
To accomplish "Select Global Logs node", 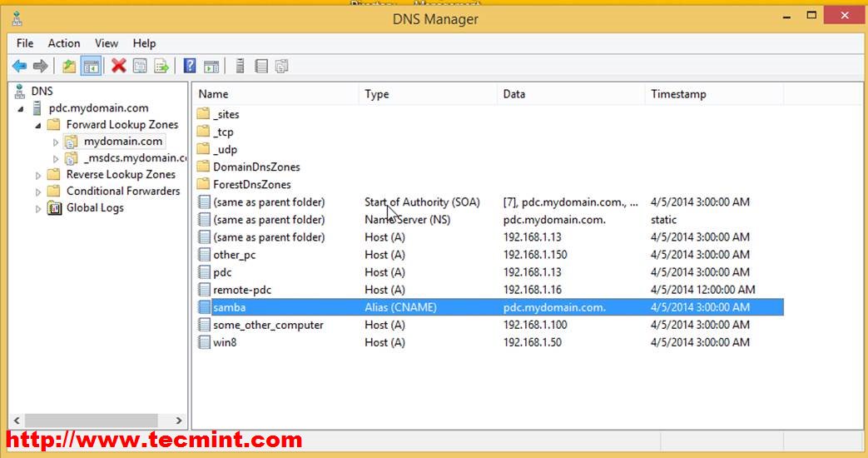I will (95, 207).
